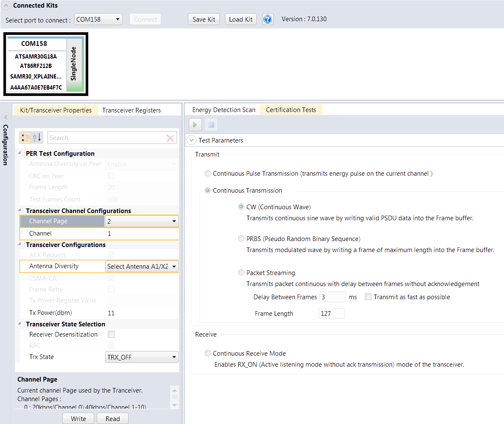Collapse the Test Parameters section

point(192,140)
